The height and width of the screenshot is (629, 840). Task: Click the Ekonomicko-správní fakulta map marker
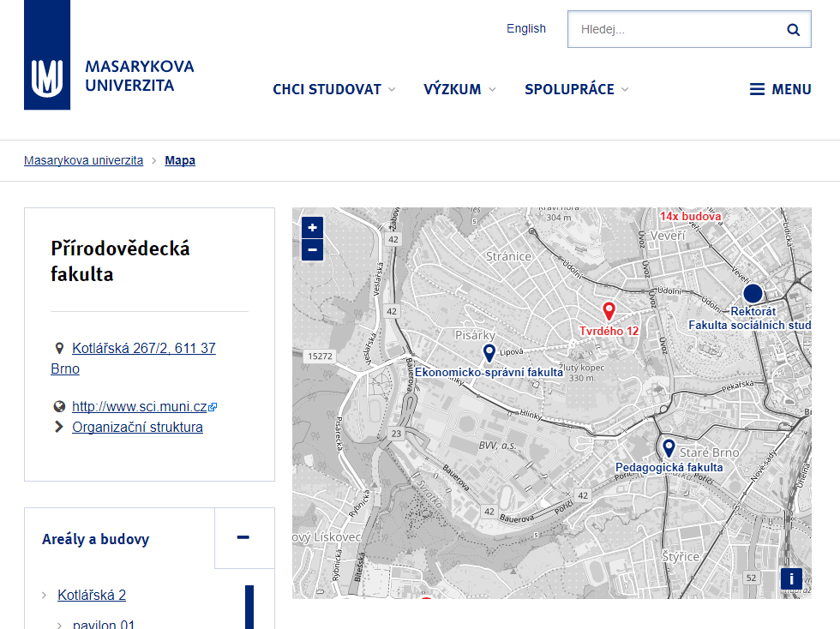[489, 352]
